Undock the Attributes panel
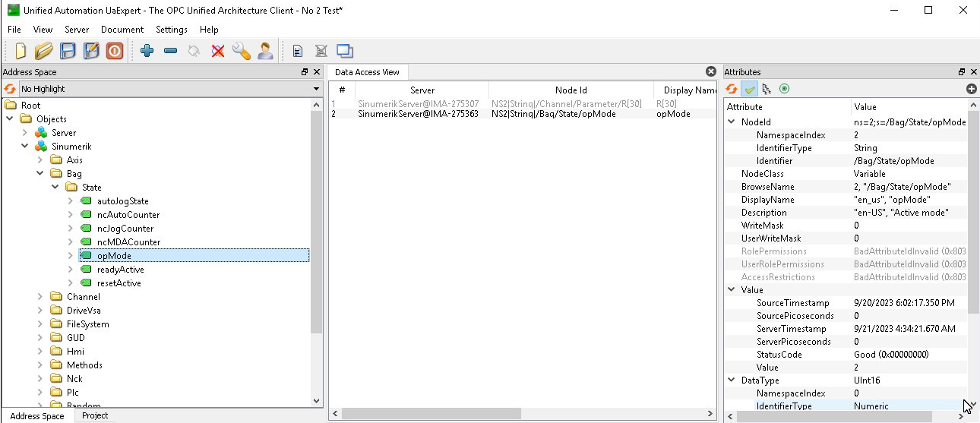Viewport: 980px width, 423px height. (x=962, y=72)
